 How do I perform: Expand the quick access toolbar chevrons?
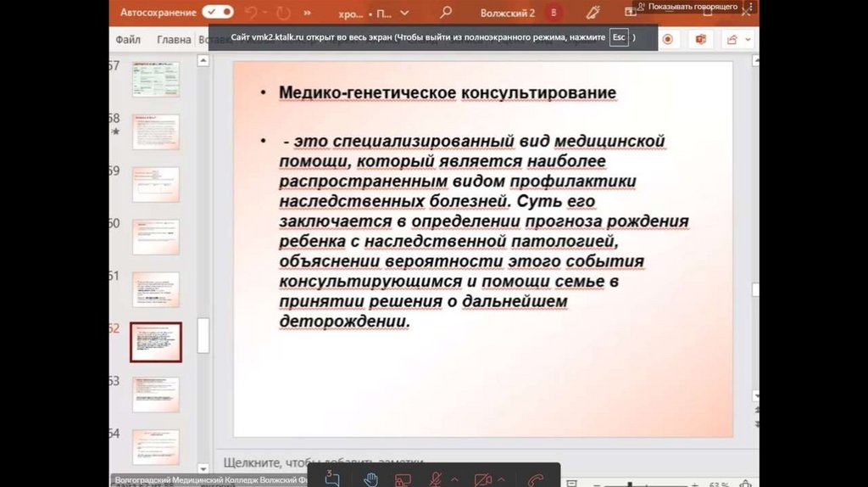point(306,14)
